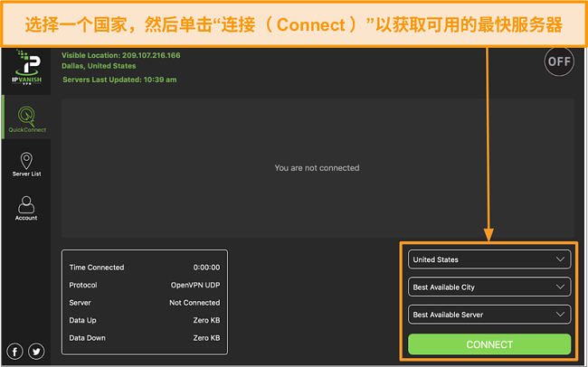The width and height of the screenshot is (588, 367).
Task: Click the 'You are not connected' message
Action: tap(317, 168)
